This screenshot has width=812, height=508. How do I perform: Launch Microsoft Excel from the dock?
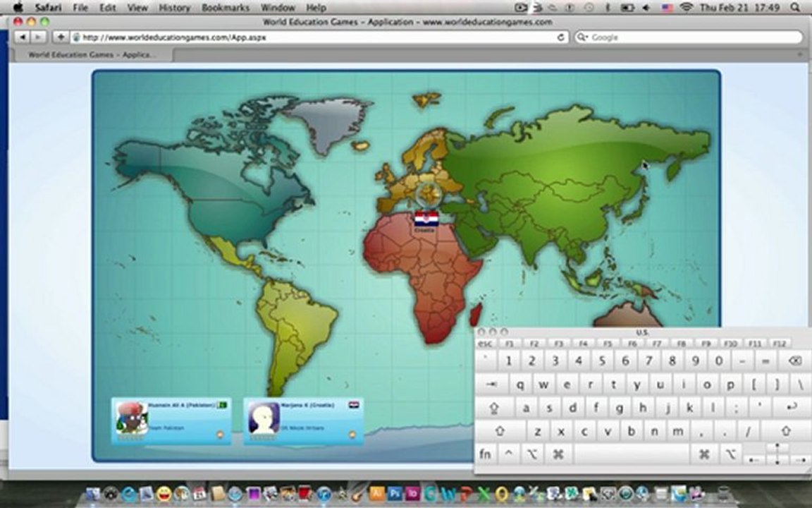pyautogui.click(x=484, y=493)
